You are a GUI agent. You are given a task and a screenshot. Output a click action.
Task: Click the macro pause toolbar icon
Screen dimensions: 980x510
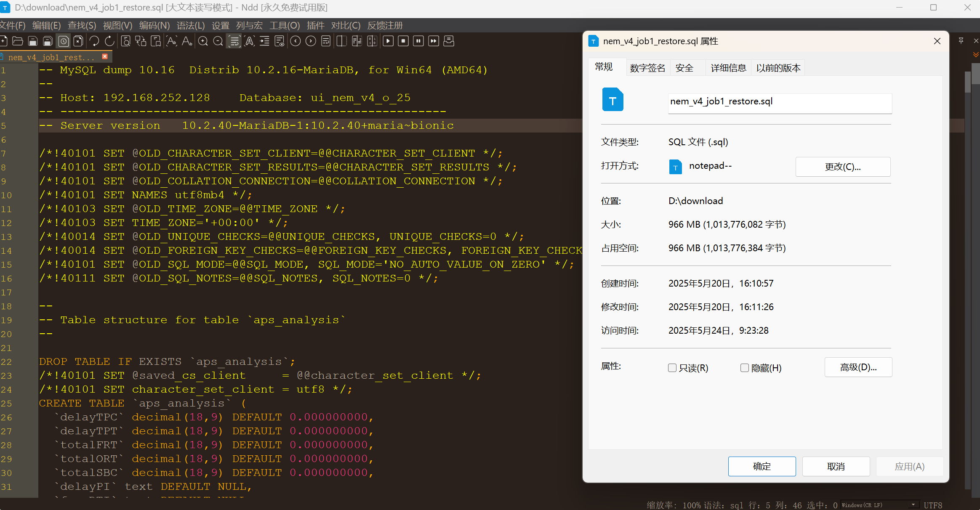(418, 41)
